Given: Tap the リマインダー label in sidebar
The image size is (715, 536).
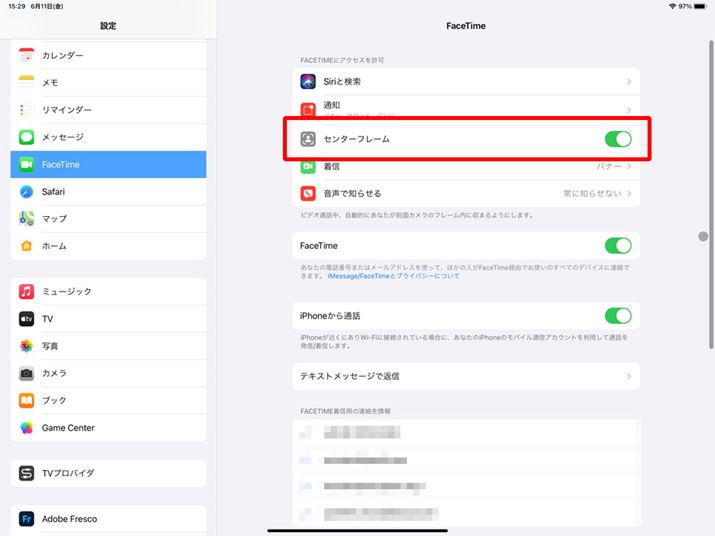Looking at the screenshot, I should pos(67,109).
